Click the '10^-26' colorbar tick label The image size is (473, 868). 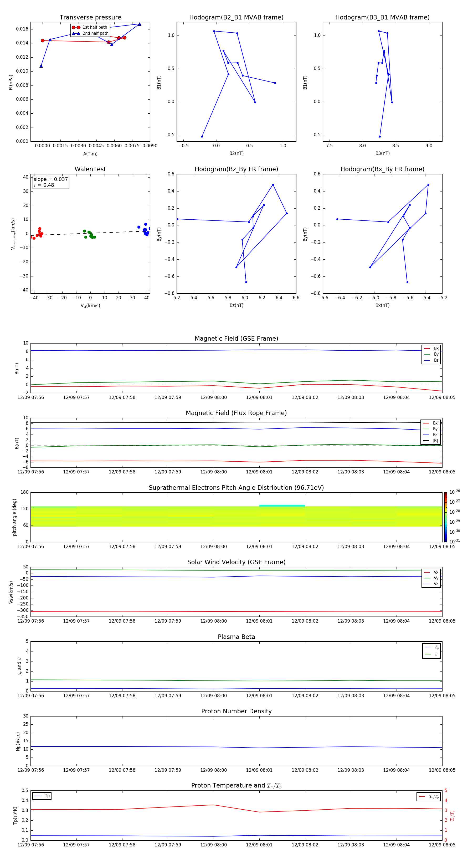coord(455,492)
